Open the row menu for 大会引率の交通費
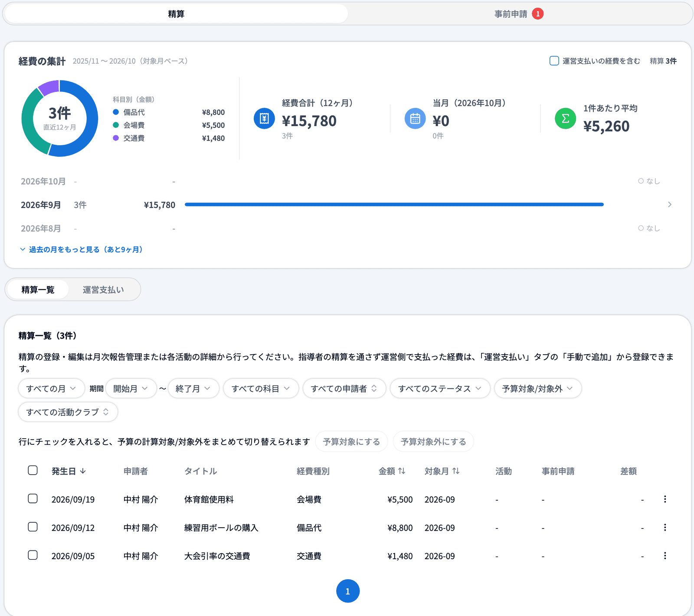Image resolution: width=694 pixels, height=616 pixels. coord(665,555)
